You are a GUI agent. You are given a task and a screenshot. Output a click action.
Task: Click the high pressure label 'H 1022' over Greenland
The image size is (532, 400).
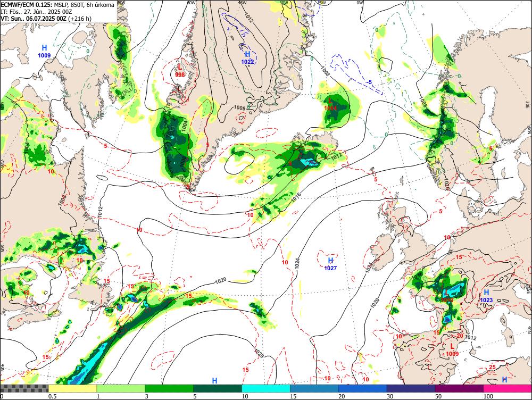(248, 57)
